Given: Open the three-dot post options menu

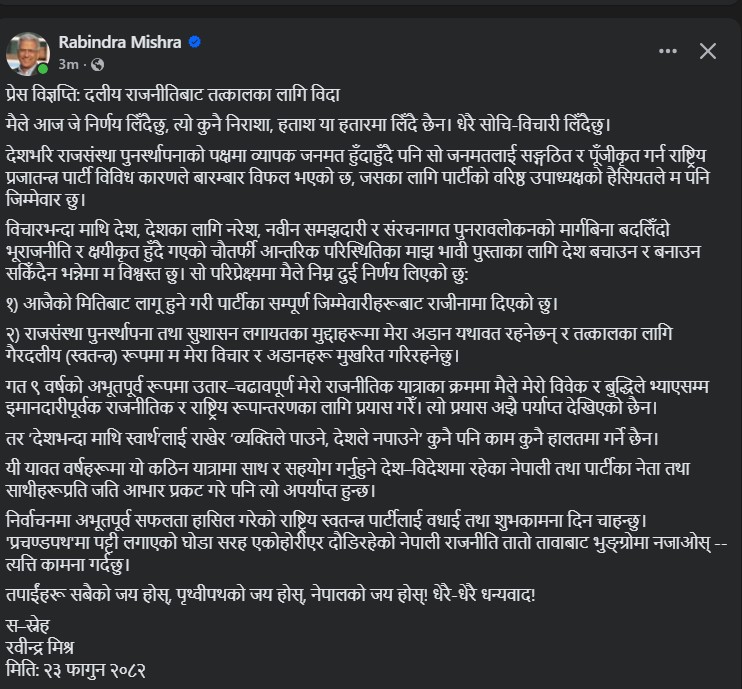Looking at the screenshot, I should 667,51.
